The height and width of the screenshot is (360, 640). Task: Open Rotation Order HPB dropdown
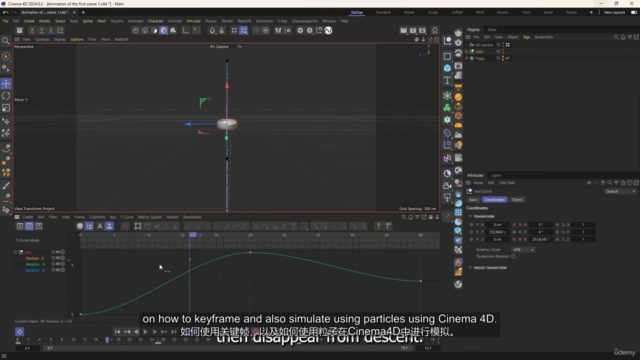[523, 250]
